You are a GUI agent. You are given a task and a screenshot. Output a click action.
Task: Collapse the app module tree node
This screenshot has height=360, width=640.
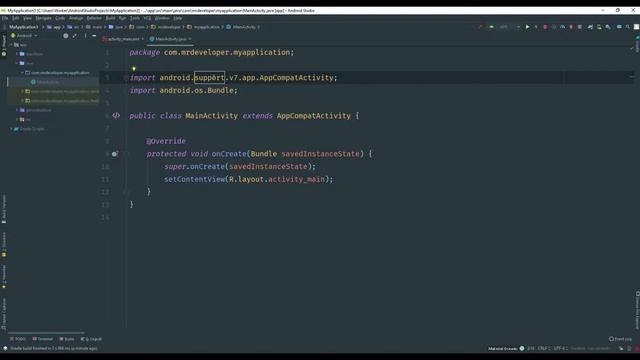11,45
